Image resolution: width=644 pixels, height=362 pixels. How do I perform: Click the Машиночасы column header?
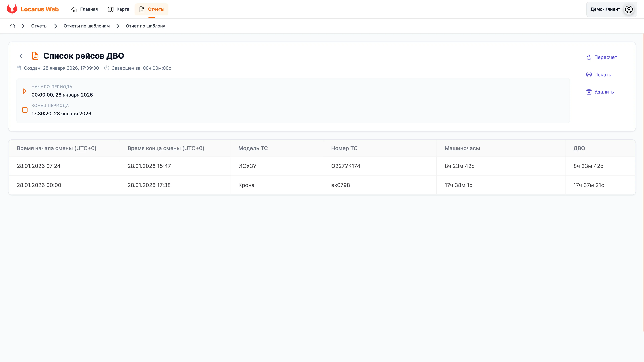point(462,148)
